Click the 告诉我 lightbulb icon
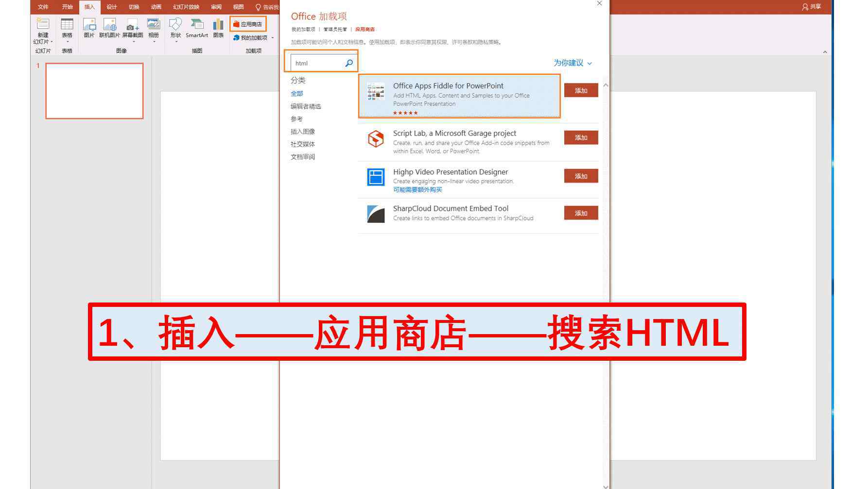This screenshot has height=489, width=868. (258, 7)
